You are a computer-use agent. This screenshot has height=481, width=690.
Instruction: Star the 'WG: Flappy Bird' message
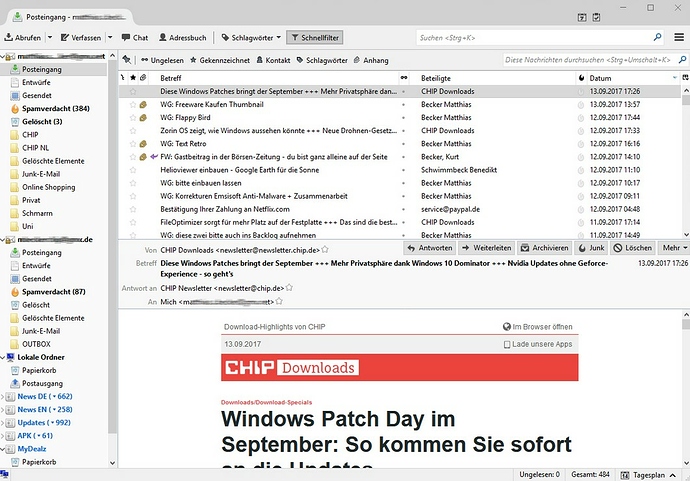click(x=133, y=117)
